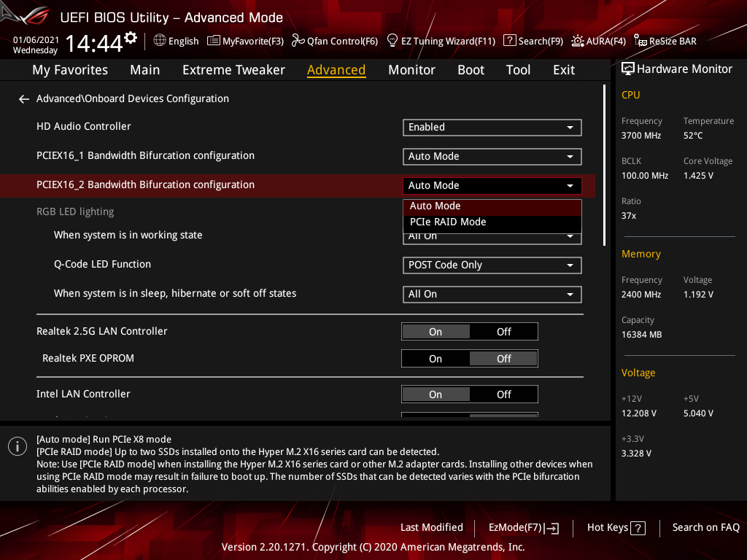Image resolution: width=747 pixels, height=560 pixels.
Task: Open HD Audio Controller dropdown
Action: (492, 128)
